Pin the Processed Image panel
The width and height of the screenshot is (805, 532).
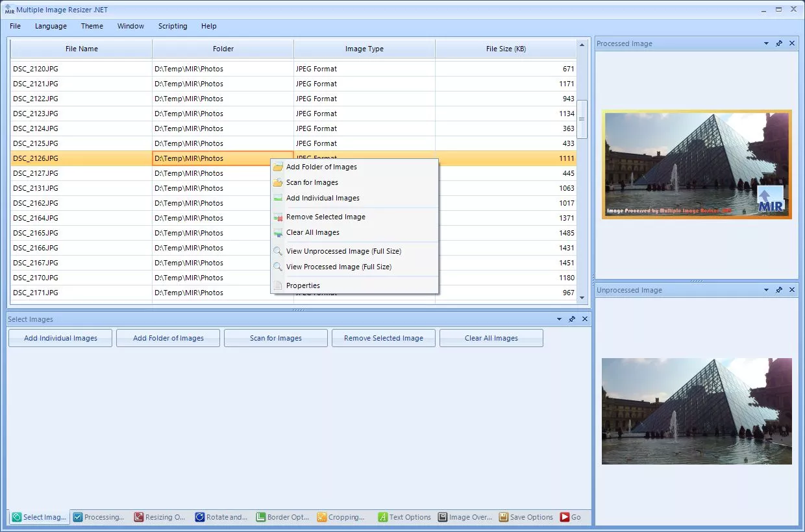779,43
